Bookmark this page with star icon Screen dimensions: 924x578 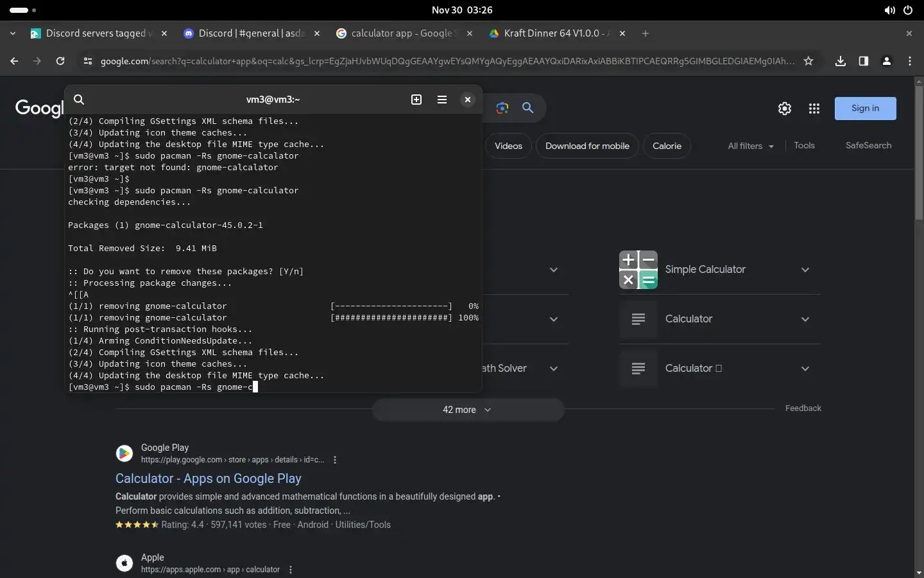(809, 61)
